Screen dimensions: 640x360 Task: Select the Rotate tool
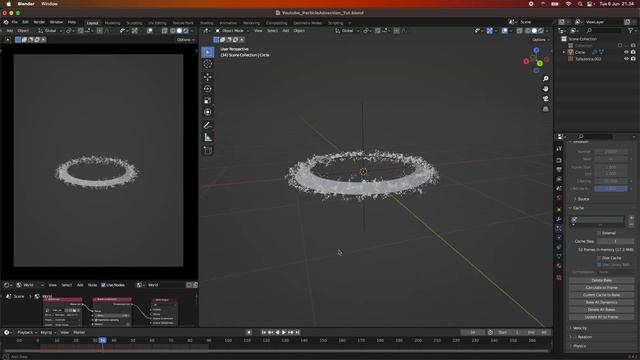pyautogui.click(x=208, y=89)
